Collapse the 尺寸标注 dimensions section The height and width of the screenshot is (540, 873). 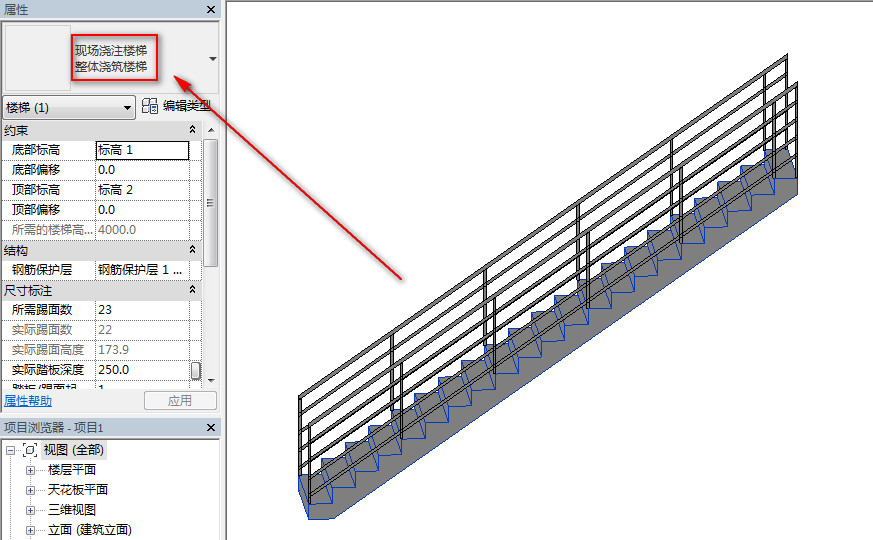click(x=193, y=290)
